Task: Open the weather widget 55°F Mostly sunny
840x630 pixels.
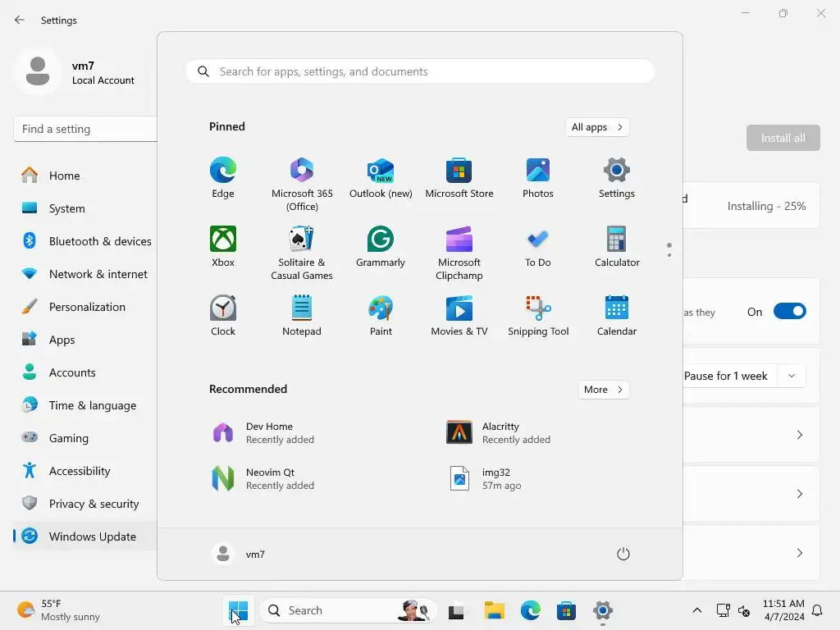Action: pos(58,610)
